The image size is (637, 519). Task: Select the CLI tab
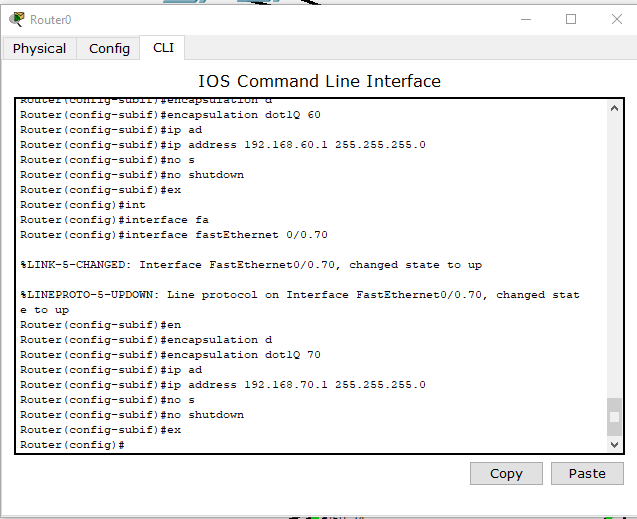tap(163, 48)
